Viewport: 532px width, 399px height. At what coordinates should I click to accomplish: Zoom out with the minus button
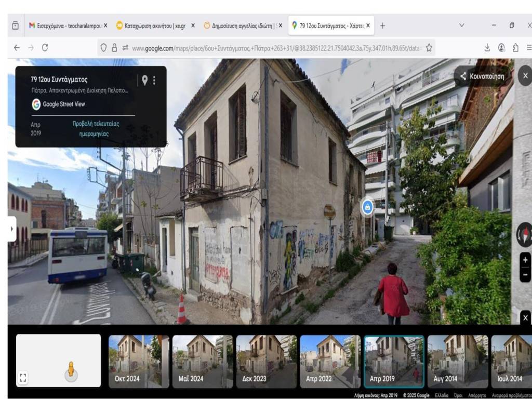(525, 274)
